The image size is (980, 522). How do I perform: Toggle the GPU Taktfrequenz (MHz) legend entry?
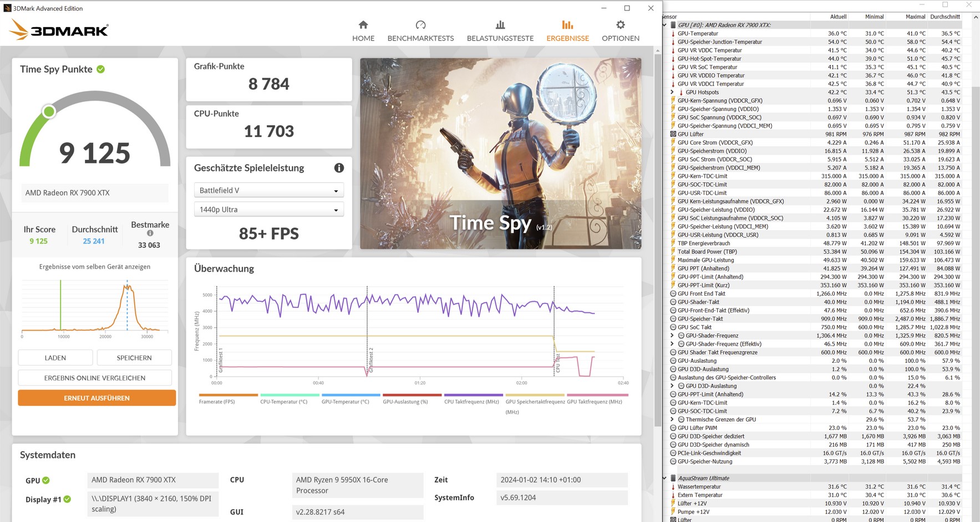[596, 399]
